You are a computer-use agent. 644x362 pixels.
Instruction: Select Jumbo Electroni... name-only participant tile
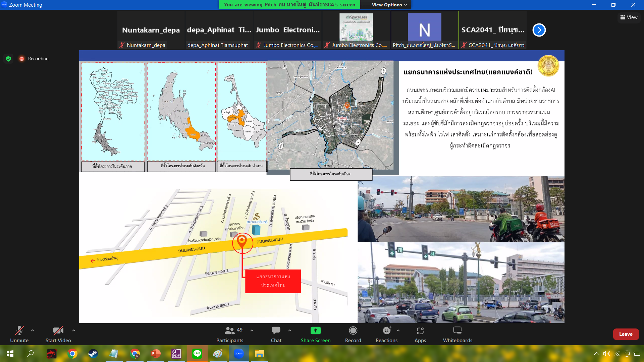(x=288, y=30)
